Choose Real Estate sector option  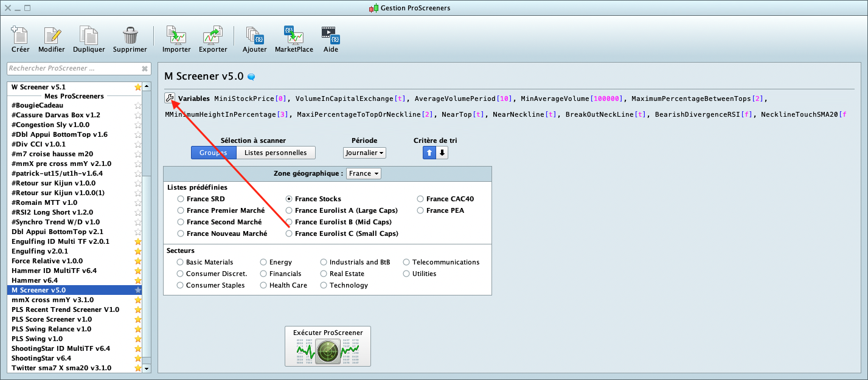(324, 274)
